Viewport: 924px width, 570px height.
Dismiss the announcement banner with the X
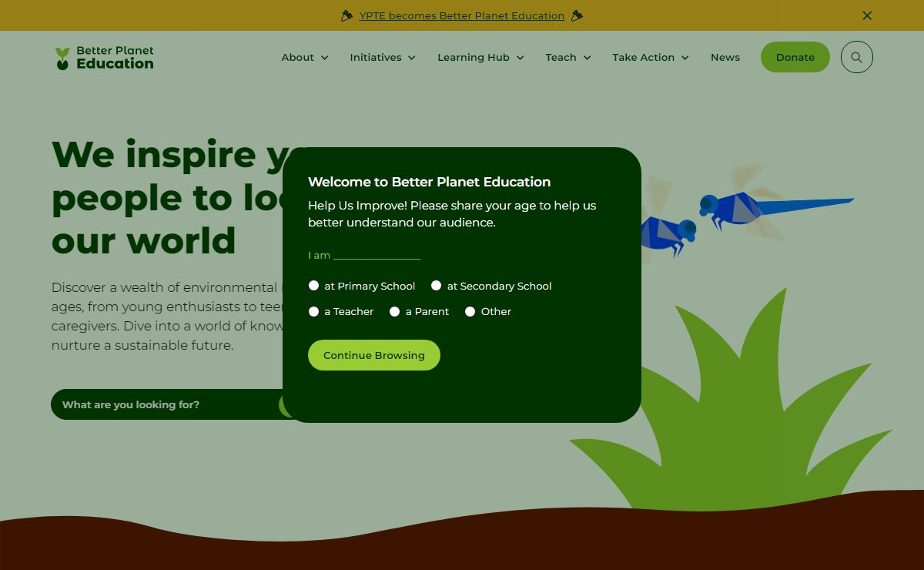coord(867,15)
